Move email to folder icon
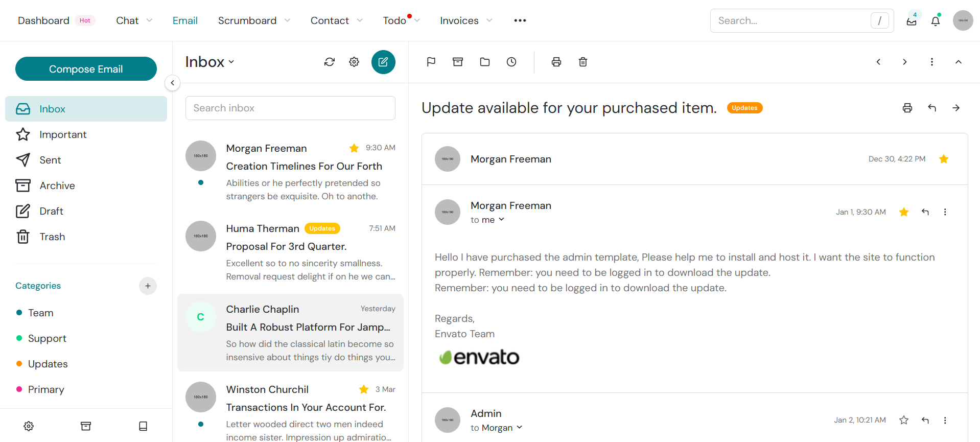The height and width of the screenshot is (442, 980). [x=485, y=62]
